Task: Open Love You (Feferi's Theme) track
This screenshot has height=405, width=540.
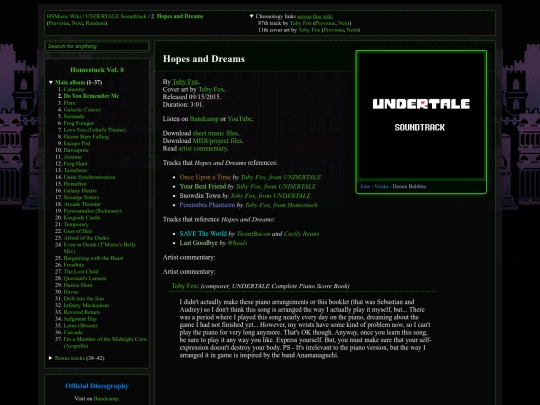Action: pyautogui.click(x=95, y=130)
